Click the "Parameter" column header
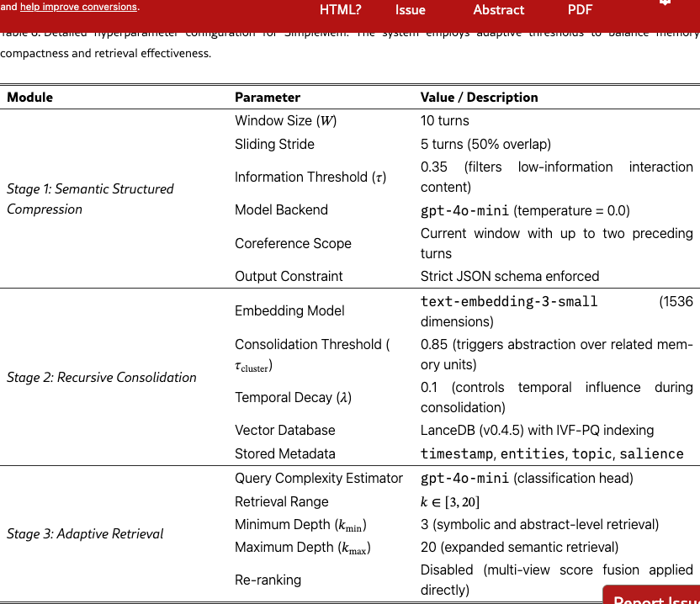Viewport: 700px width, 604px height. coord(268,98)
